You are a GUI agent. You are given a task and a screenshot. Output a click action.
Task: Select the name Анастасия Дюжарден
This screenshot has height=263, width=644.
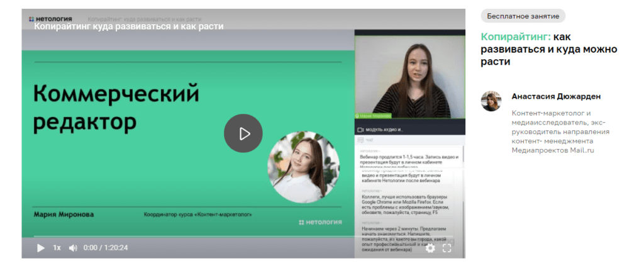pyautogui.click(x=556, y=96)
